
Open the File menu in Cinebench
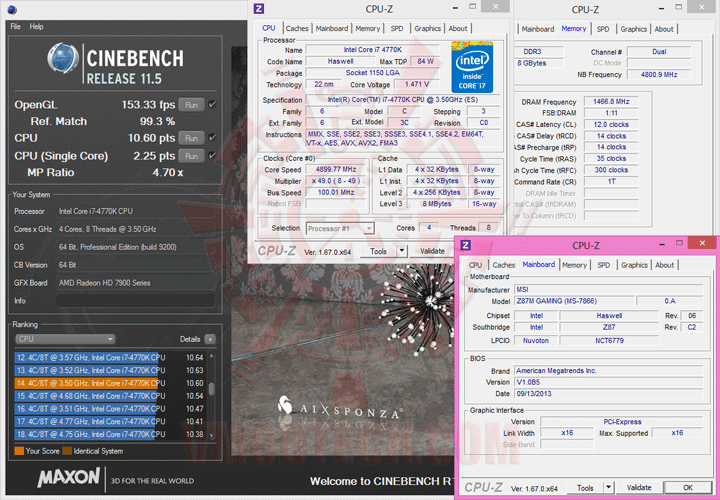pyautogui.click(x=16, y=27)
